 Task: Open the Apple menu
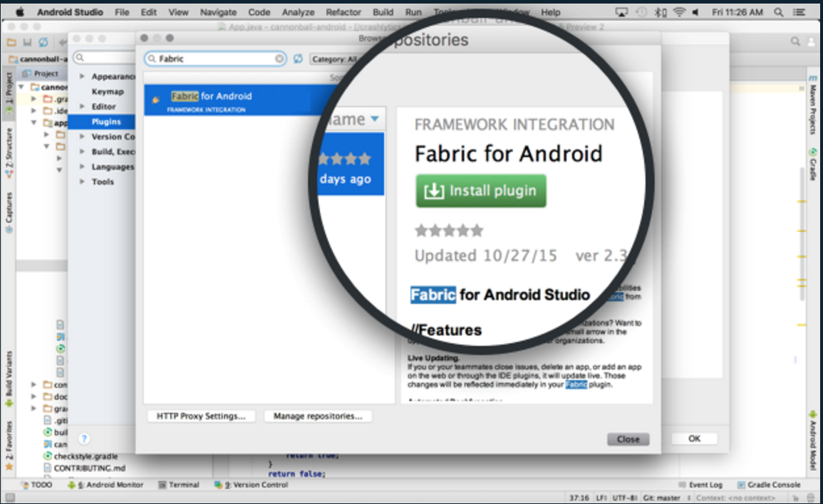(20, 11)
